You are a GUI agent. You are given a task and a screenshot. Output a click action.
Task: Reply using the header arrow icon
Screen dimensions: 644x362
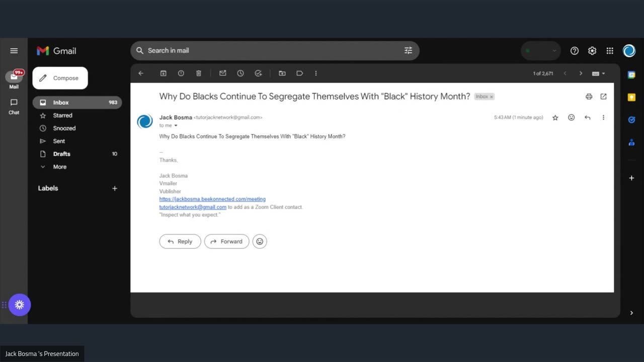(587, 118)
